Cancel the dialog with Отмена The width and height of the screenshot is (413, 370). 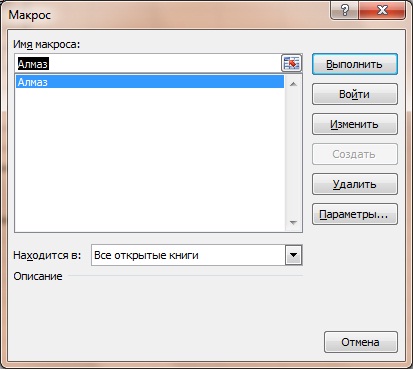(361, 342)
